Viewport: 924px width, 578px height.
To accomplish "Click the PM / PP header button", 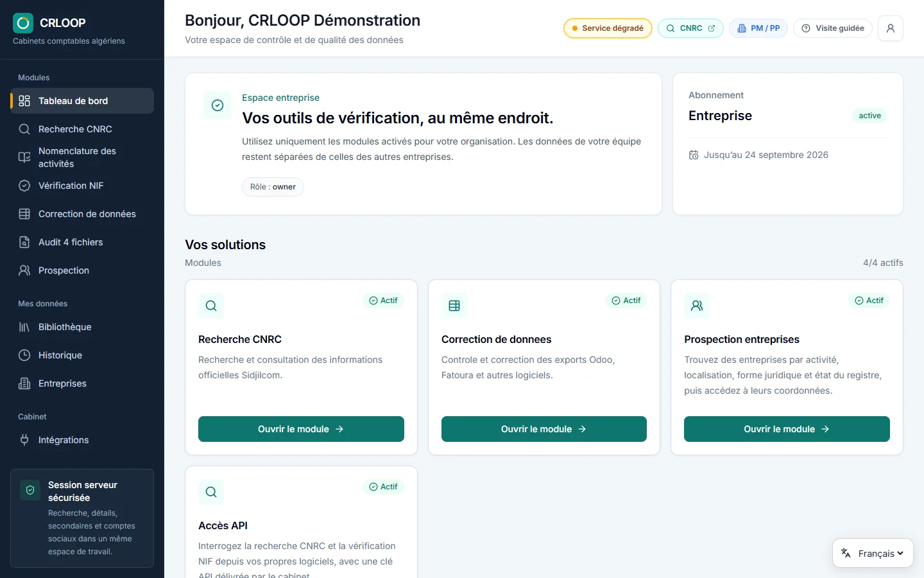I will click(758, 28).
